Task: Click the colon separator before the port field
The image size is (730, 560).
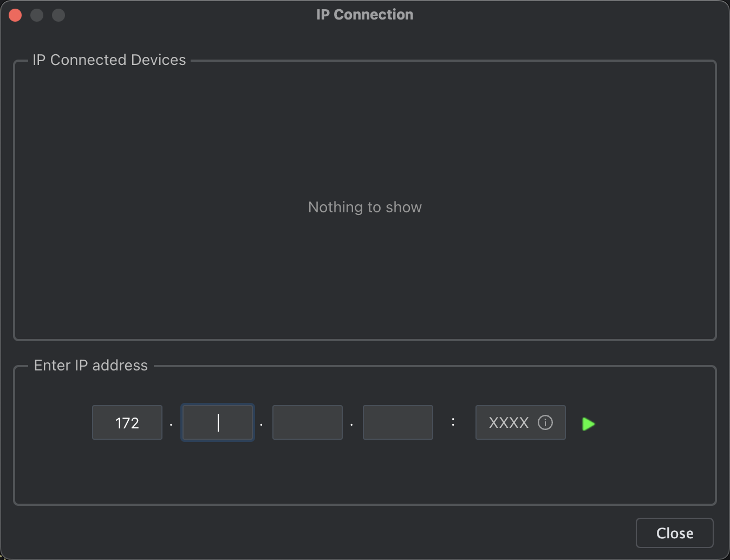Action: point(453,421)
